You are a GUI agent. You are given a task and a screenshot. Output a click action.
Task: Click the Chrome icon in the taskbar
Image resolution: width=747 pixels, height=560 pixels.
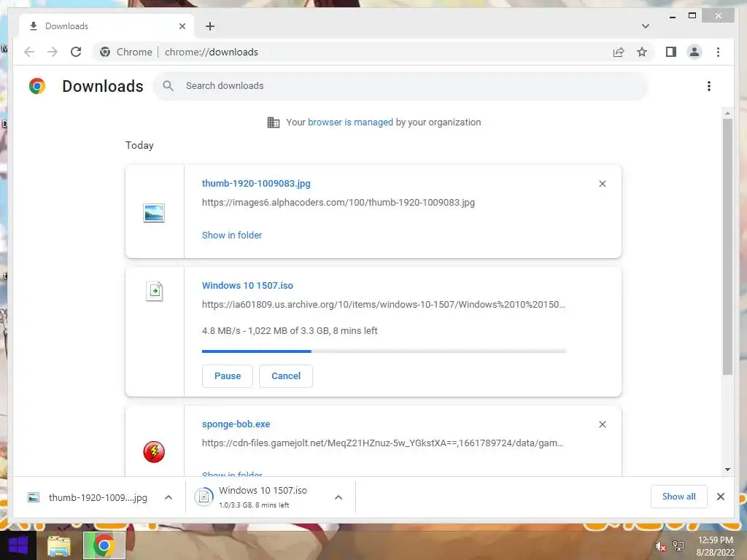click(x=104, y=545)
